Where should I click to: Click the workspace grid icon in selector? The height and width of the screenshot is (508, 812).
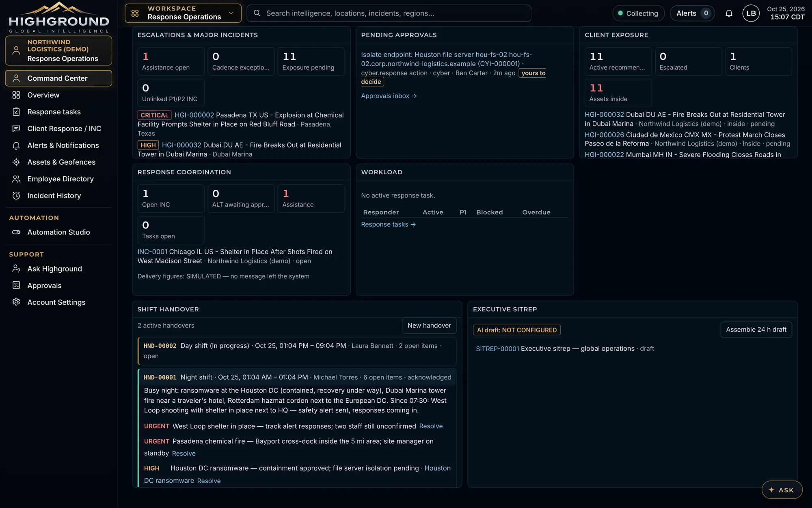(135, 13)
